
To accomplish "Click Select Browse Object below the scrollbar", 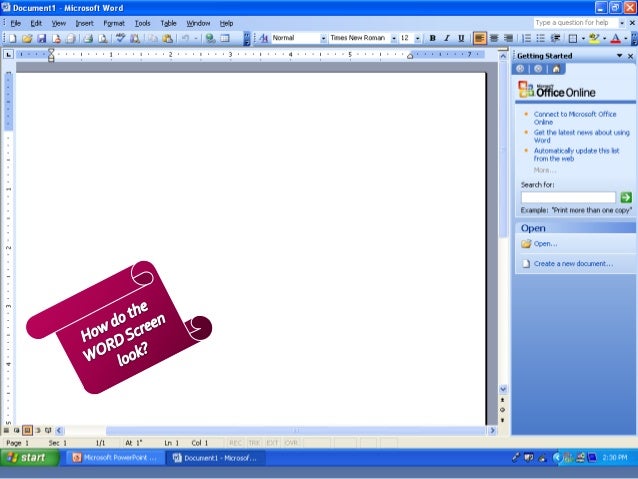I will [503, 410].
